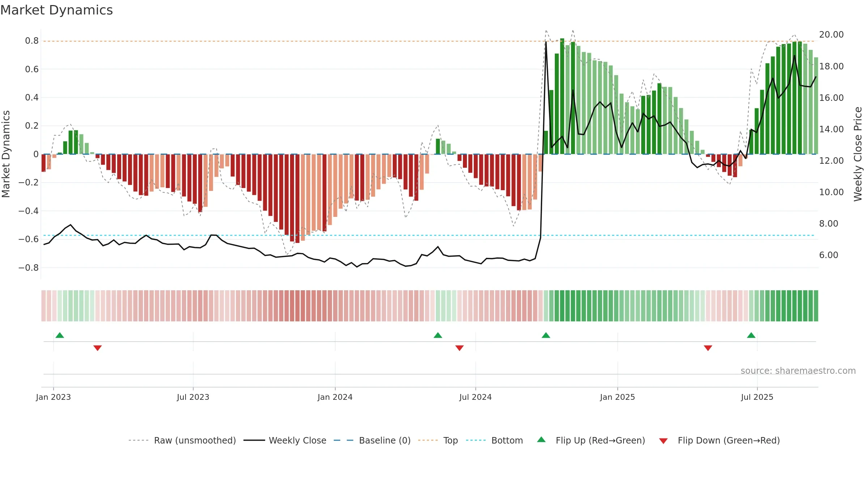Click the Market Dynamics chart title
The image size is (868, 488).
pyautogui.click(x=56, y=10)
